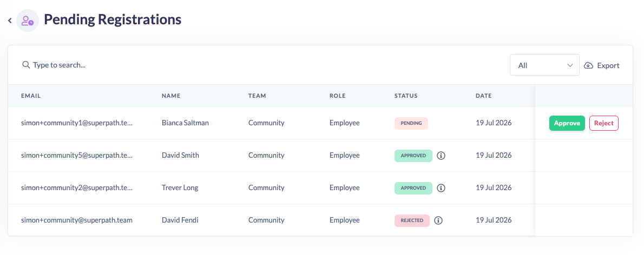Open the All status filter dropdown

544,65
